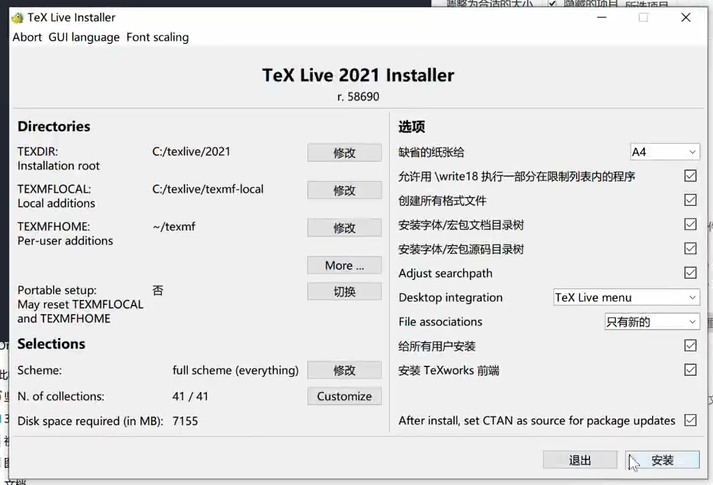Viewport: 713px width, 485px height.
Task: Toggle set CTAN as source checkbox
Action: [690, 420]
